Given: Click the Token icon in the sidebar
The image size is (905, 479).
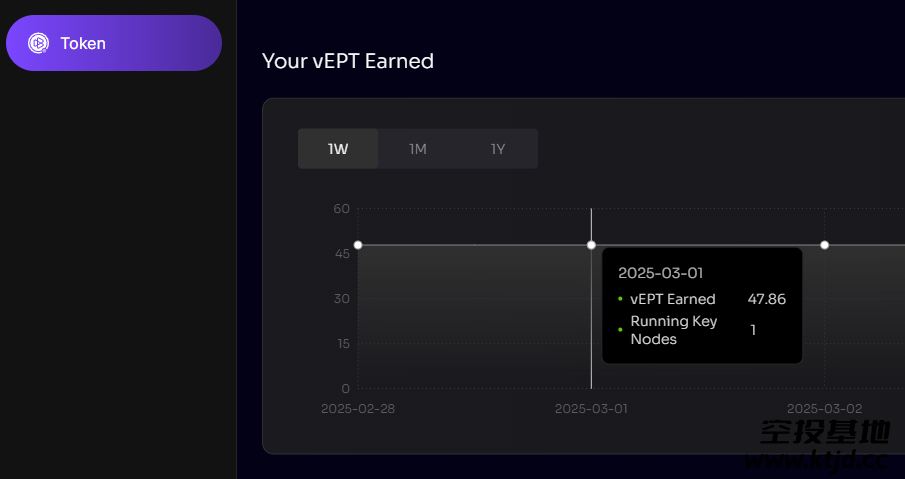Looking at the screenshot, I should click(x=38, y=43).
